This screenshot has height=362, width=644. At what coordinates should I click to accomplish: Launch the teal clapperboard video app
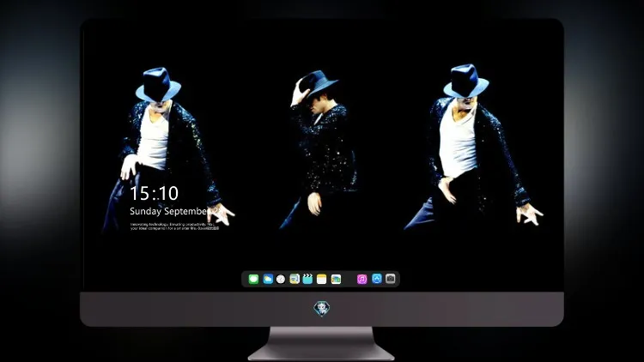[x=307, y=279]
